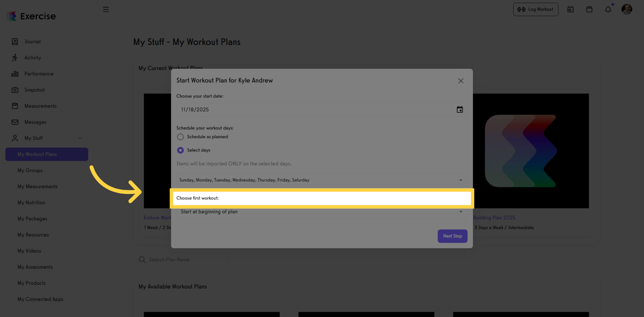Select the Schedule as planned radio button
This screenshot has height=317, width=644.
pos(180,136)
